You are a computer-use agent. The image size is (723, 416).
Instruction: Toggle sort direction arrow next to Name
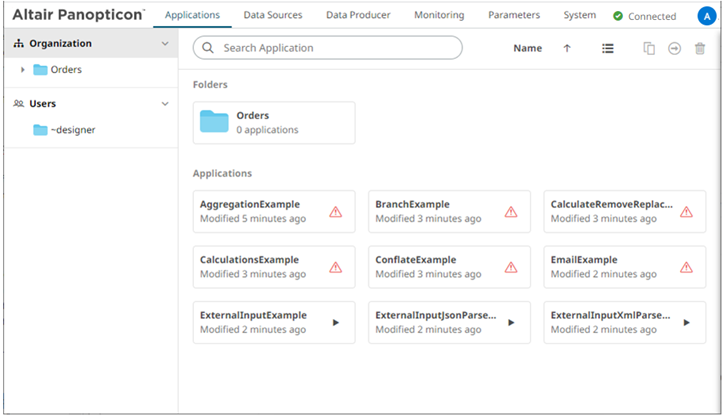567,48
